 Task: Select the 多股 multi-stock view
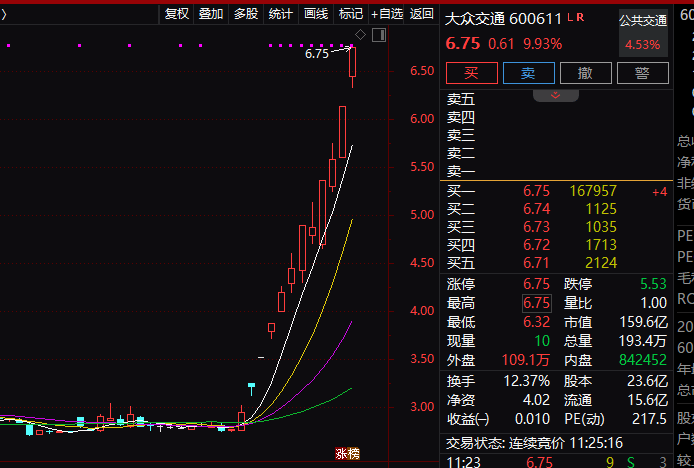(x=246, y=14)
